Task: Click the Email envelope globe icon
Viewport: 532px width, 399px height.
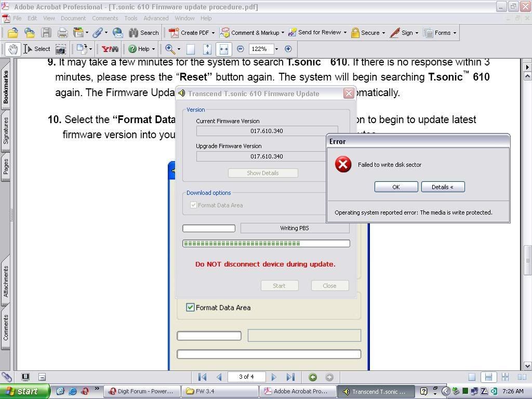Action: pyautogui.click(x=118, y=33)
